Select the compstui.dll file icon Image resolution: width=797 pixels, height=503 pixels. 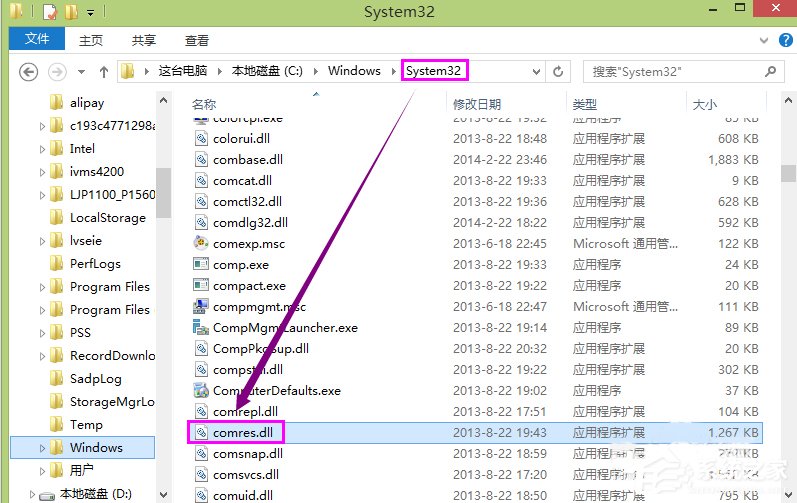point(201,369)
